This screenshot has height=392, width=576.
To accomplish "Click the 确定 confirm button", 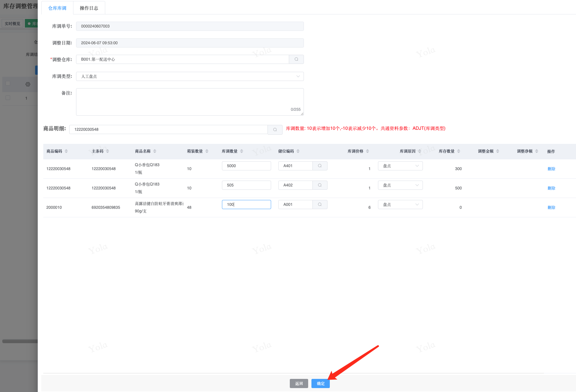I will point(321,383).
